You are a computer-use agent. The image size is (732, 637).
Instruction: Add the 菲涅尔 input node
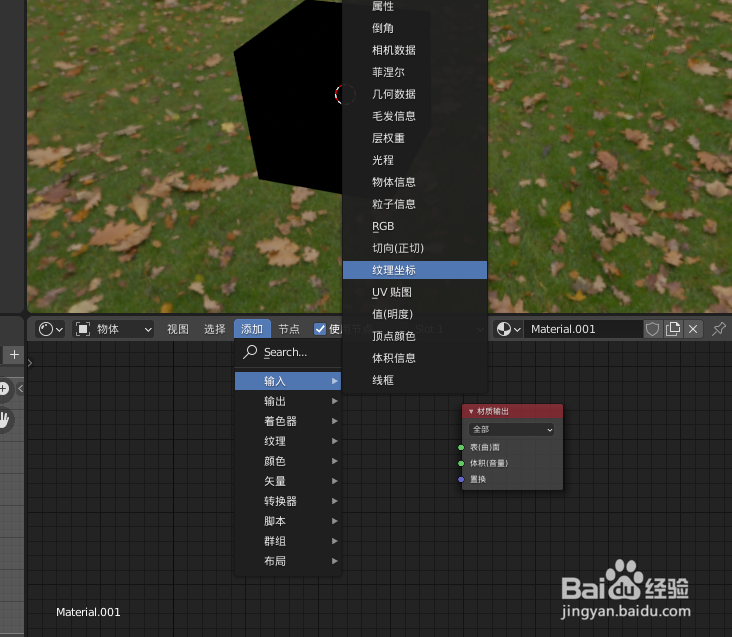pyautogui.click(x=415, y=72)
